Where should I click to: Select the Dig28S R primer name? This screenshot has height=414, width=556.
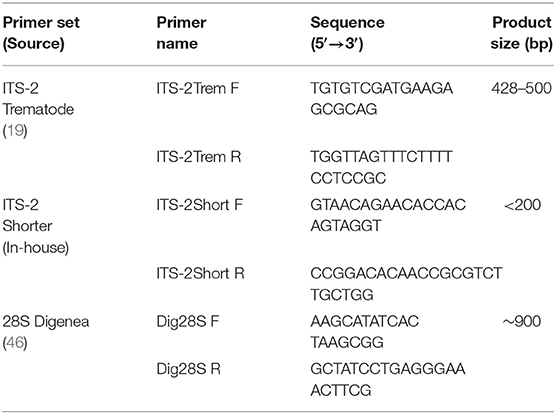(x=189, y=369)
